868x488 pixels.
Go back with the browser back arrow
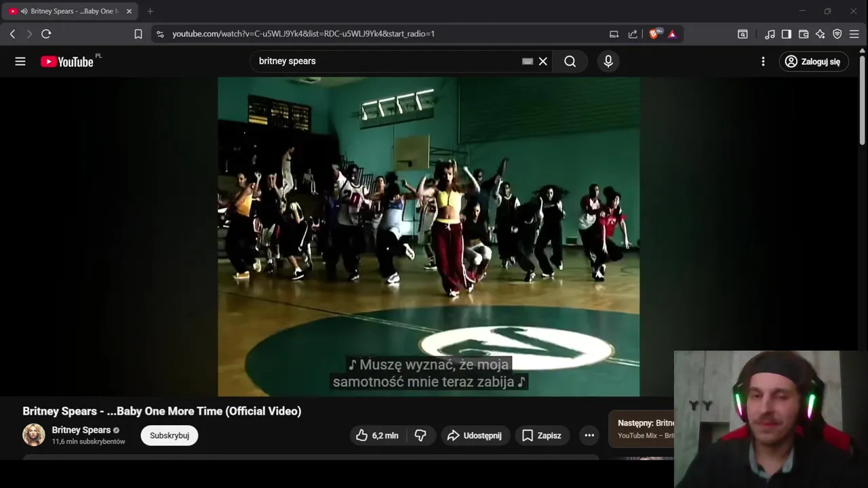[x=12, y=34]
